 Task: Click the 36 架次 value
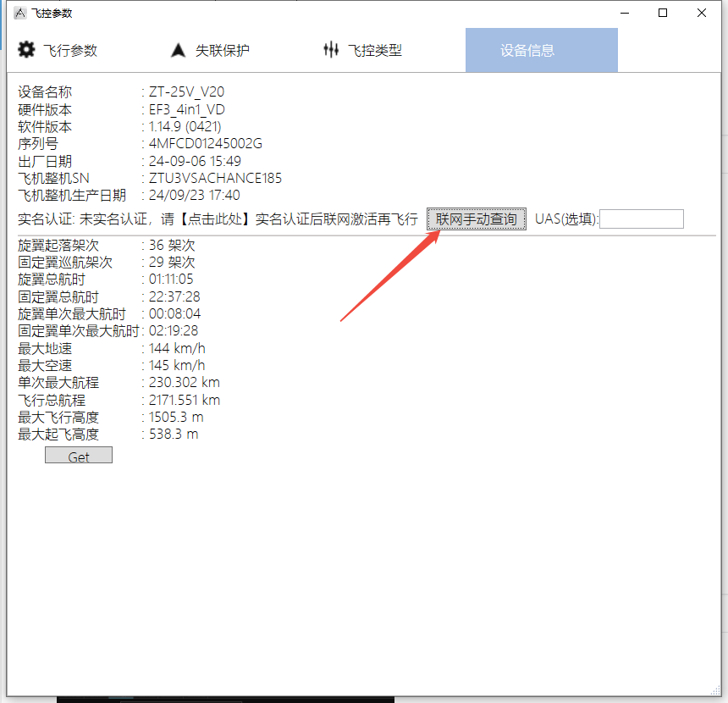172,246
